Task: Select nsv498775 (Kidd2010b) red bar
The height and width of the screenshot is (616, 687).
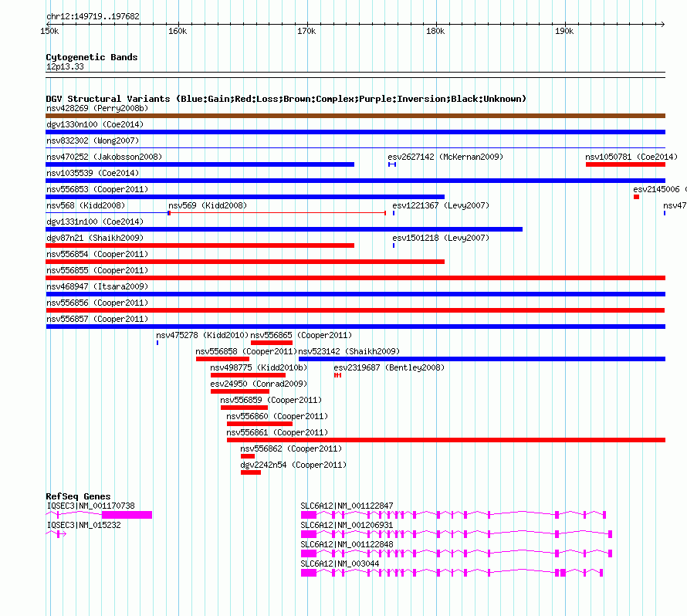Action: tap(248, 375)
